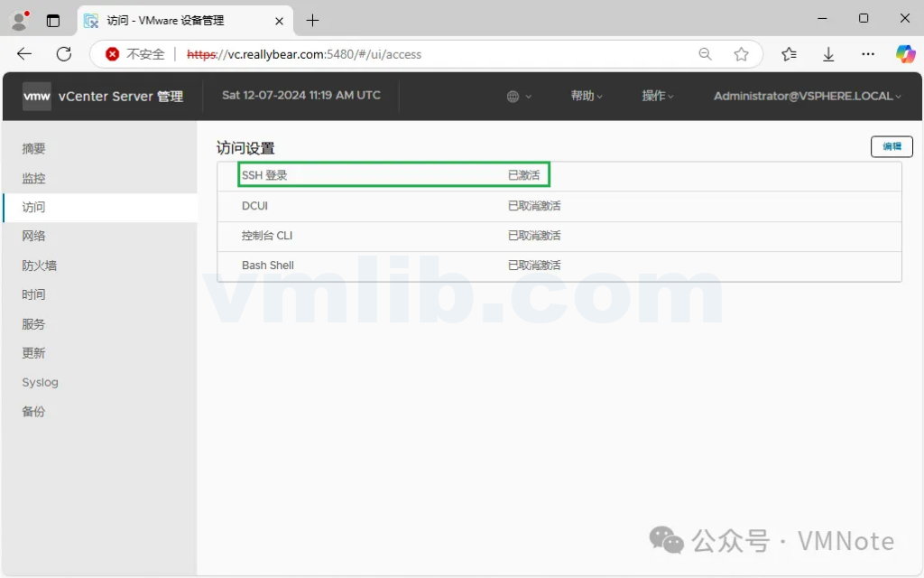Open the 备份 sidebar section
Viewport: 924px width, 578px height.
(33, 412)
